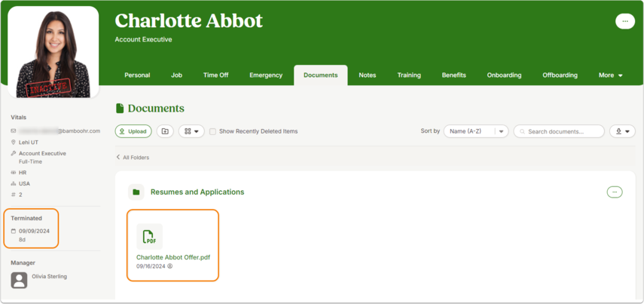Focus the Search documents field
Viewport: 644px width, 304px height.
click(x=559, y=131)
